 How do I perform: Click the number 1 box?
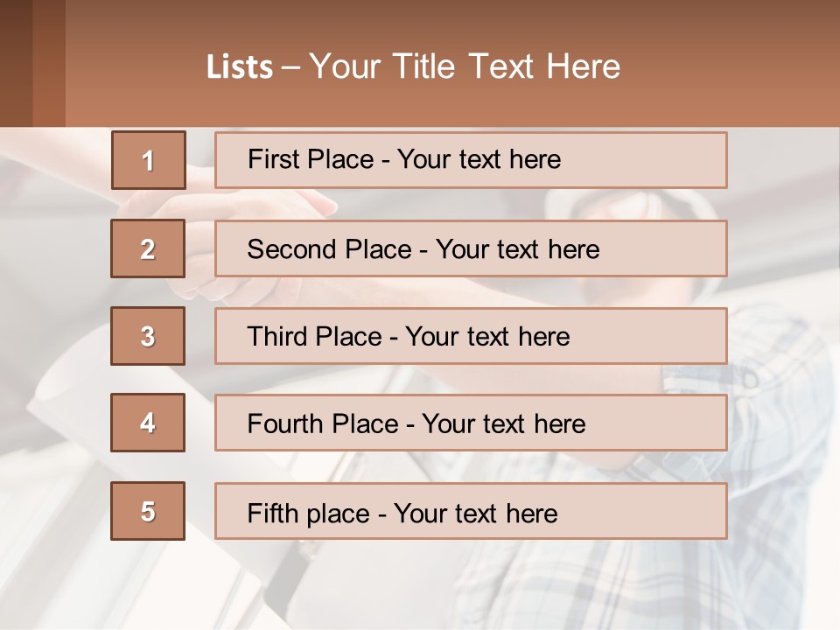coord(148,160)
